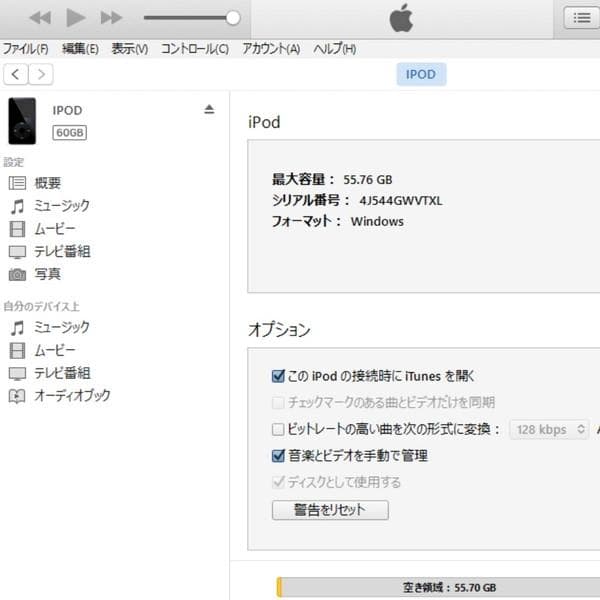The image size is (600, 600).
Task: Skip ahead with the fast-forward button
Action: [111, 18]
